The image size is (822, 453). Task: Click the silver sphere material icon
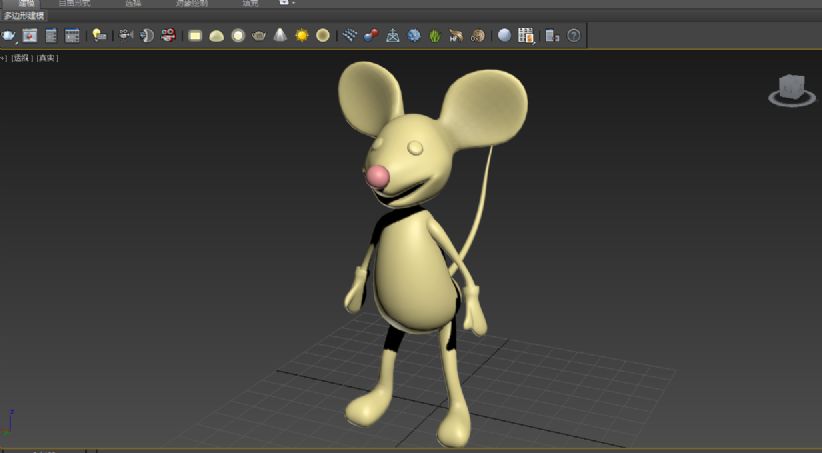click(x=504, y=35)
